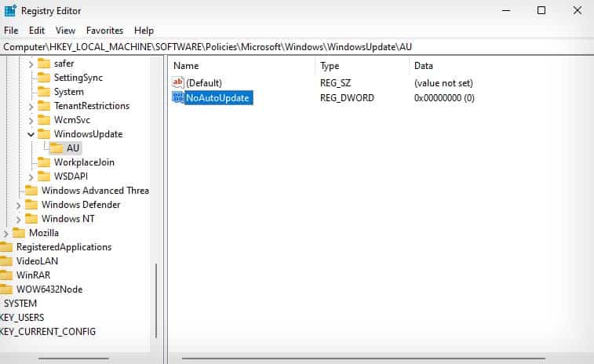Select the WSDAPI key
The image size is (594, 364).
(x=71, y=177)
